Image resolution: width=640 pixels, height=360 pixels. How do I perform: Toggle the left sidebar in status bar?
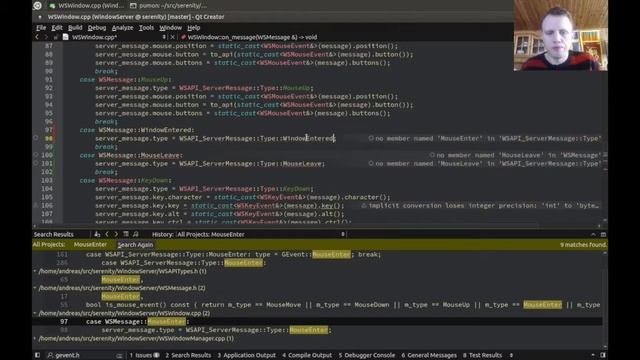[37, 355]
